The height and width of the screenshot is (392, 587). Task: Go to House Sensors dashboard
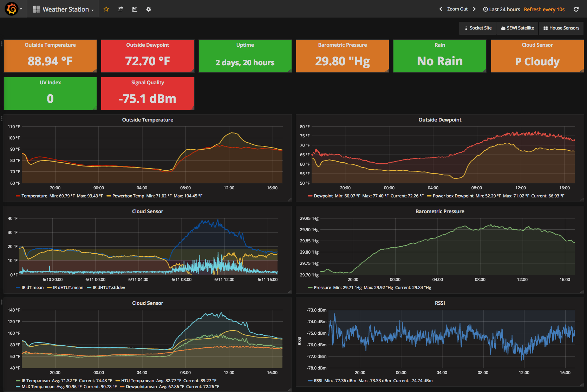pos(561,28)
